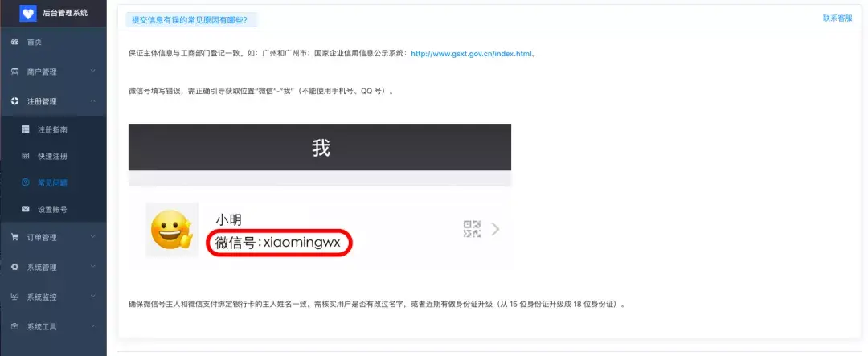Click the 常见问题 question mark icon
The width and height of the screenshot is (868, 356).
coord(26,182)
